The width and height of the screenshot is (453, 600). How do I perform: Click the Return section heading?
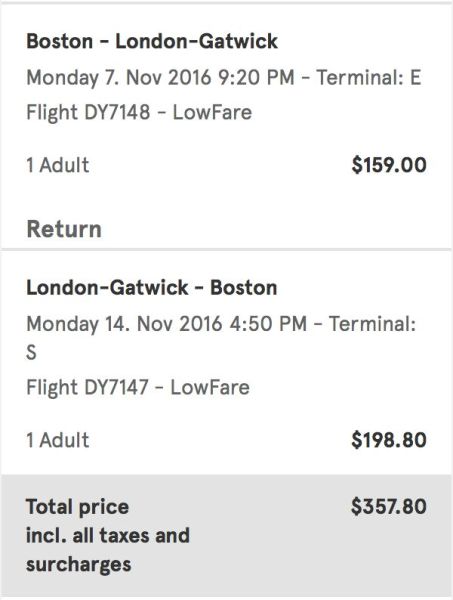(64, 229)
